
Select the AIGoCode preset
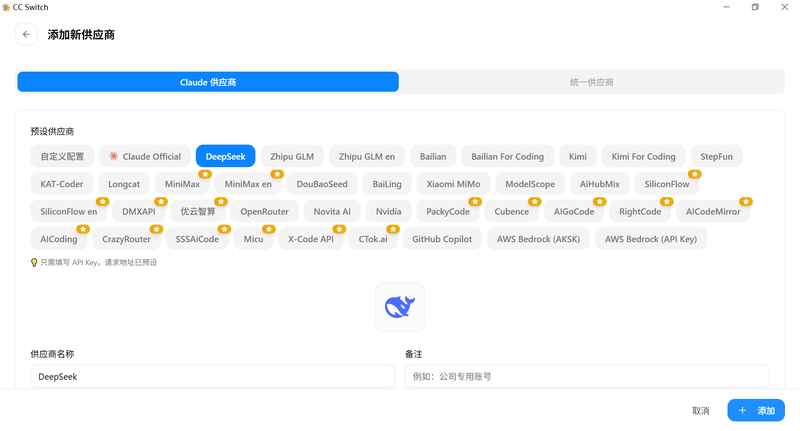coord(574,212)
